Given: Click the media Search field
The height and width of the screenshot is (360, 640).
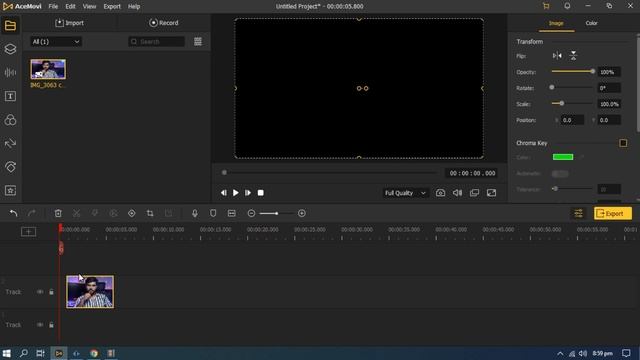Looking at the screenshot, I should coord(157,42).
